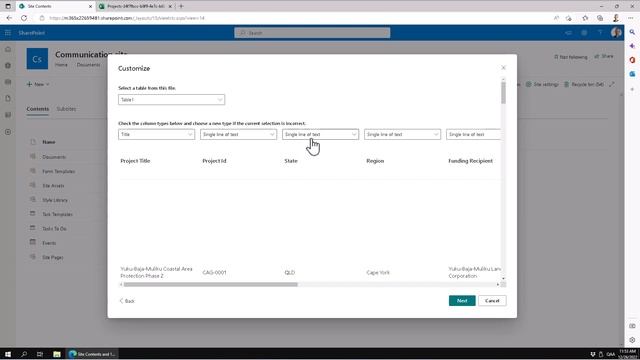Close the Customize dialog

(503, 68)
